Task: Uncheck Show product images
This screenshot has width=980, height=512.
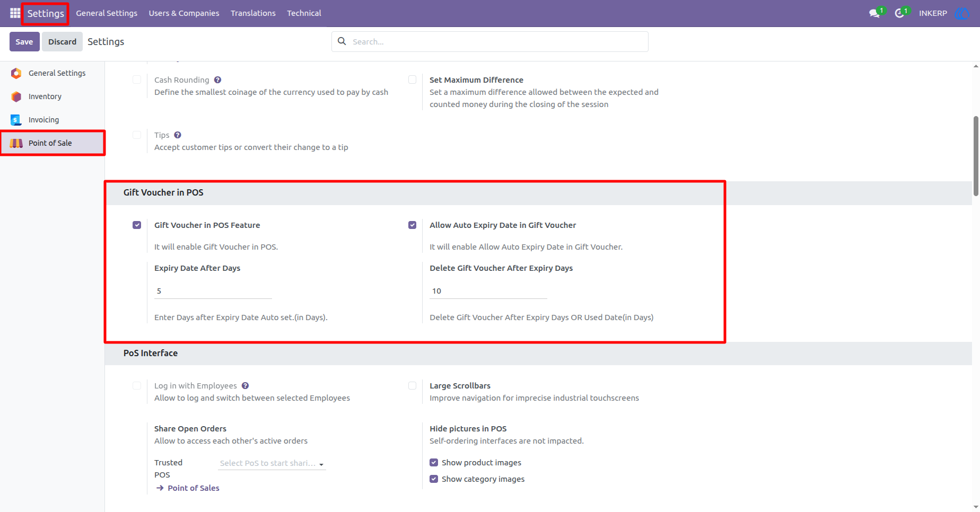Action: point(434,463)
